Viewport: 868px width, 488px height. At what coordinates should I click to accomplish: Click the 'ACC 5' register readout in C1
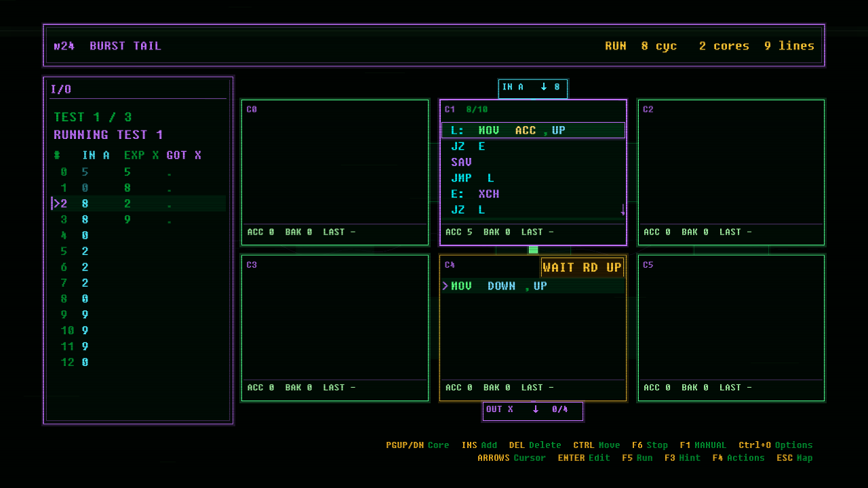pyautogui.click(x=459, y=232)
